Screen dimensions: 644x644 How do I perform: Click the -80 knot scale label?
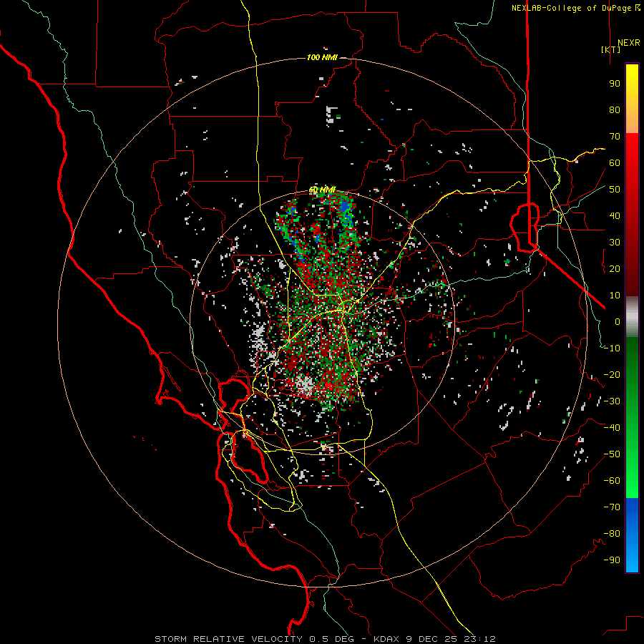tap(612, 534)
